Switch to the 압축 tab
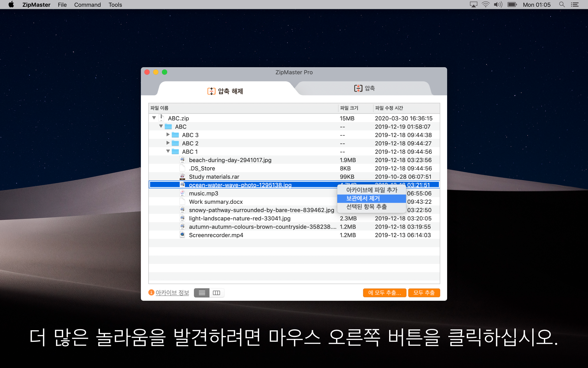588x368 pixels. 364,88
